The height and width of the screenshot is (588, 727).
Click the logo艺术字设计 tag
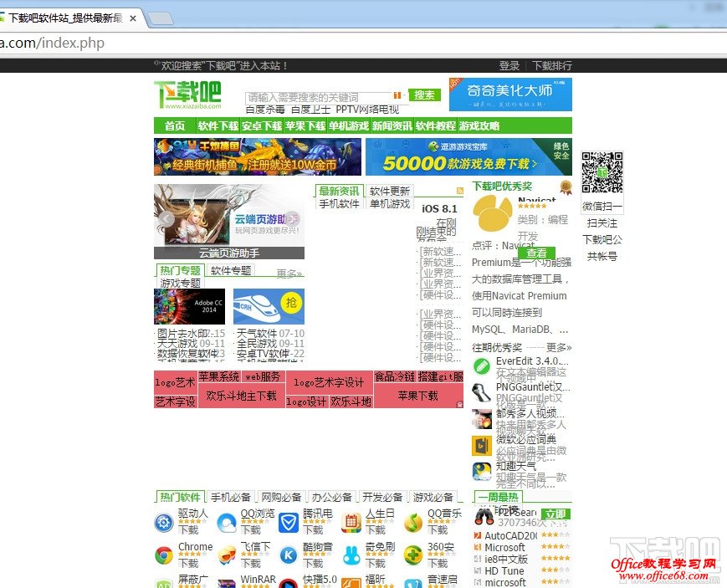329,382
